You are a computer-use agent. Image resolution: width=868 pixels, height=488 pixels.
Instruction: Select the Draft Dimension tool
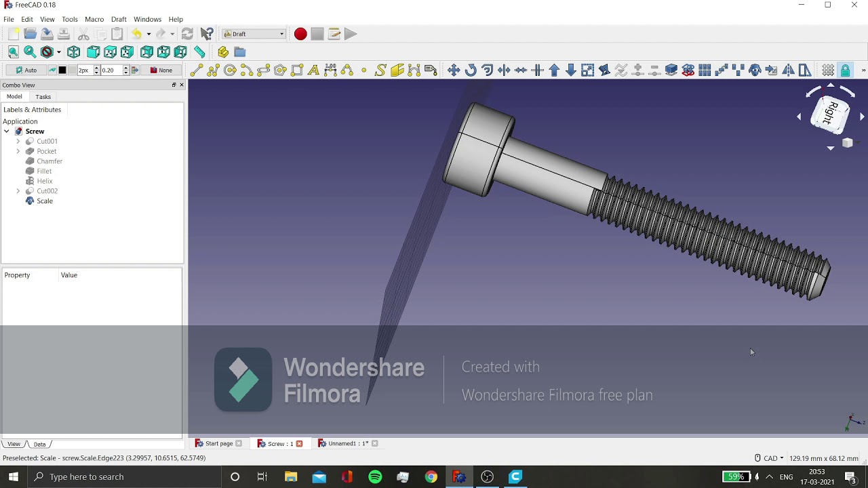click(x=330, y=70)
